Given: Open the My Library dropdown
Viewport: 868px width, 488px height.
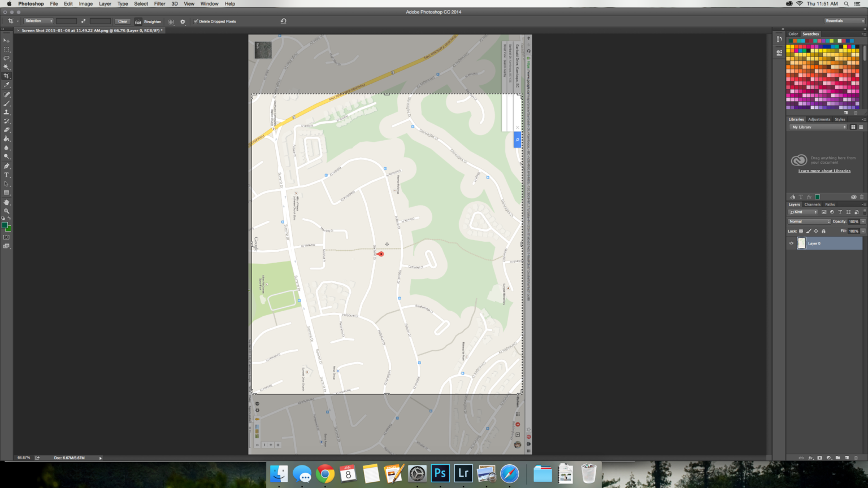Looking at the screenshot, I should click(x=818, y=127).
